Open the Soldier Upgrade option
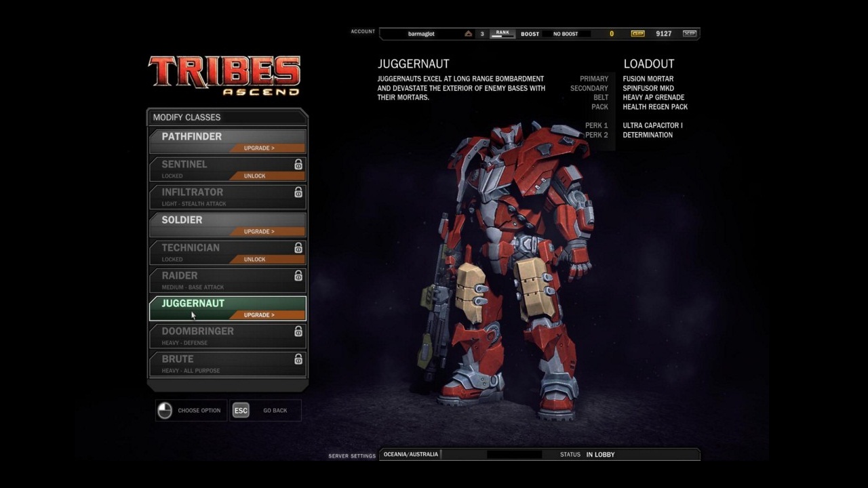 tap(266, 231)
